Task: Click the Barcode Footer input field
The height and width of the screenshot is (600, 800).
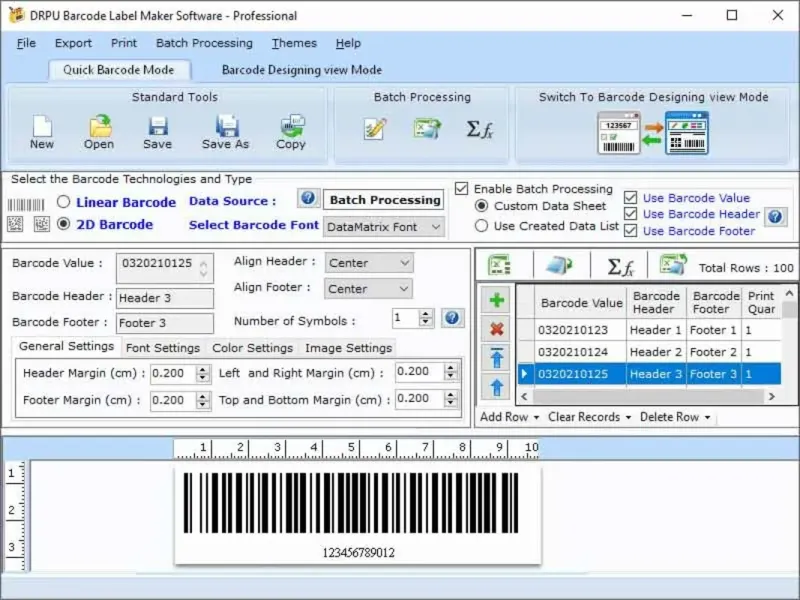Action: point(164,323)
